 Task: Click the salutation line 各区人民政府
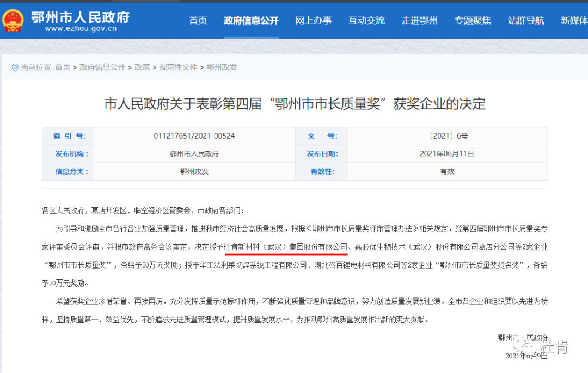143,210
